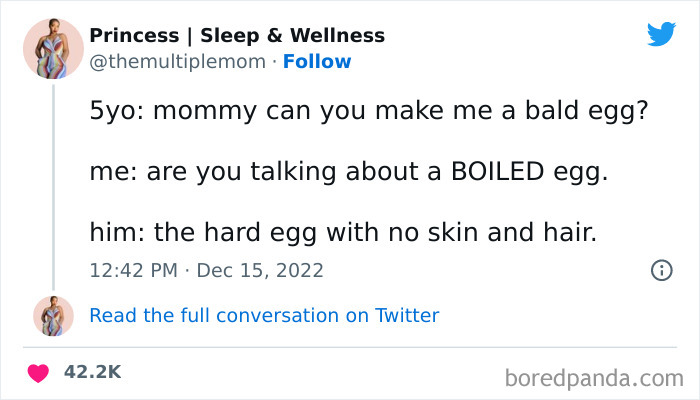Click the small avatar beside the conversation link
The height and width of the screenshot is (400, 700).
(53, 316)
